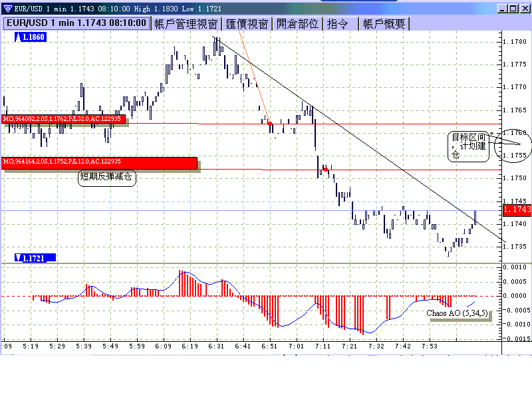Click the 短期反弹减仓 annotation note
Image resolution: width=532 pixels, height=399 pixels.
pos(107,177)
